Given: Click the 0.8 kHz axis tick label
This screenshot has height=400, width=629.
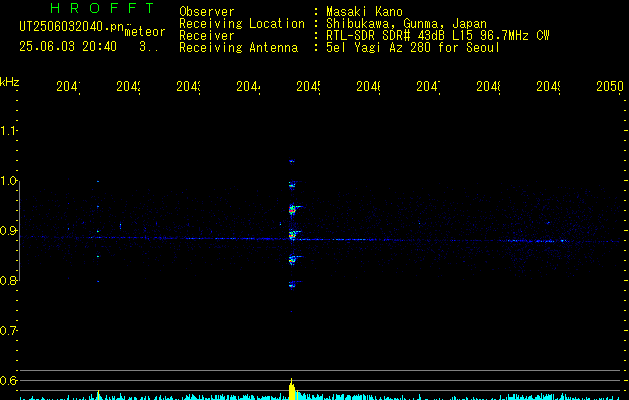Looking at the screenshot, I should pos(8,280).
